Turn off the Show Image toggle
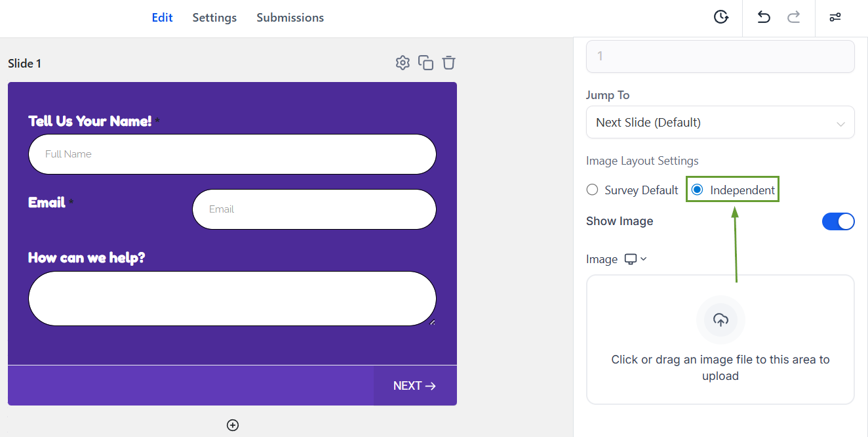This screenshot has width=868, height=437. 838,222
